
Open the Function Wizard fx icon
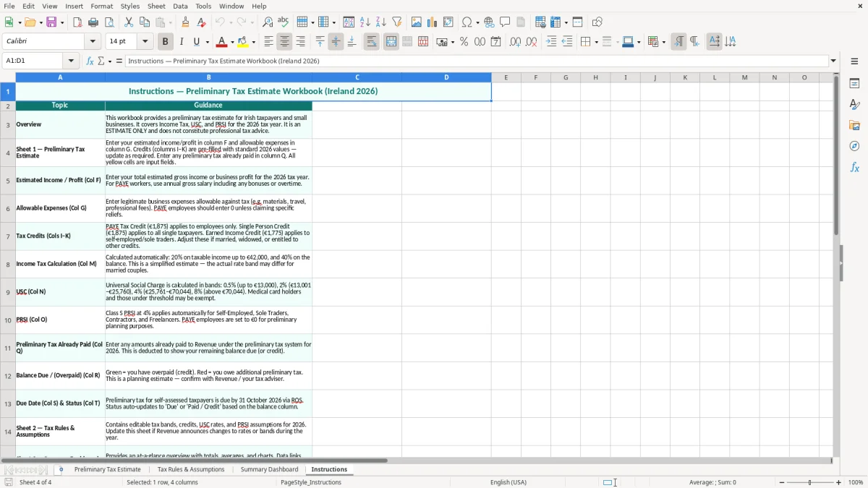[90, 61]
